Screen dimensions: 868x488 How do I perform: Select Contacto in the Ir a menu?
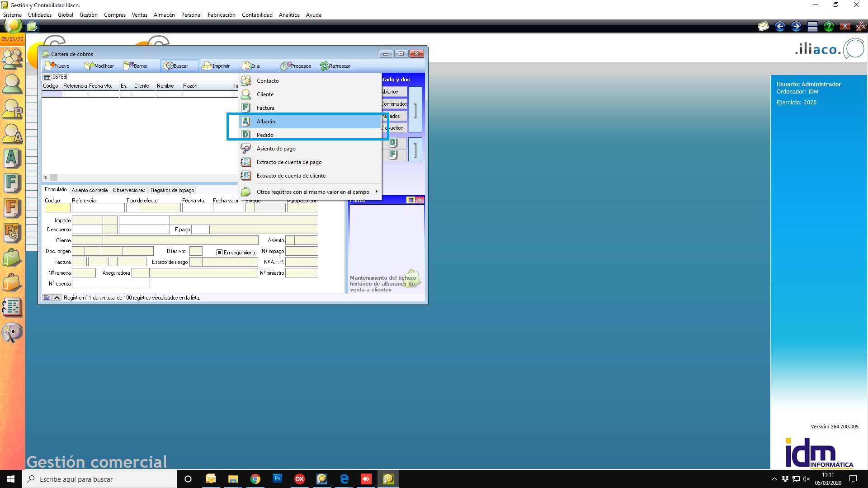pos(310,81)
